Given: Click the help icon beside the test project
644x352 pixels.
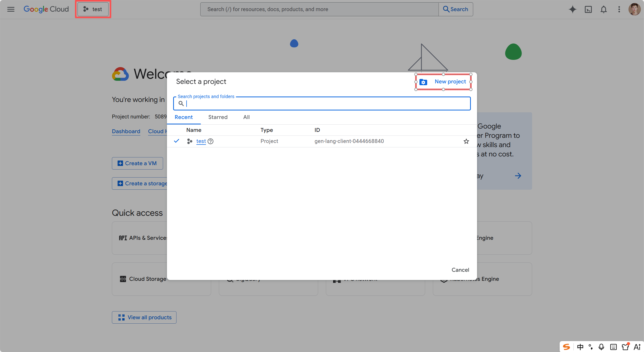Looking at the screenshot, I should click(x=210, y=141).
